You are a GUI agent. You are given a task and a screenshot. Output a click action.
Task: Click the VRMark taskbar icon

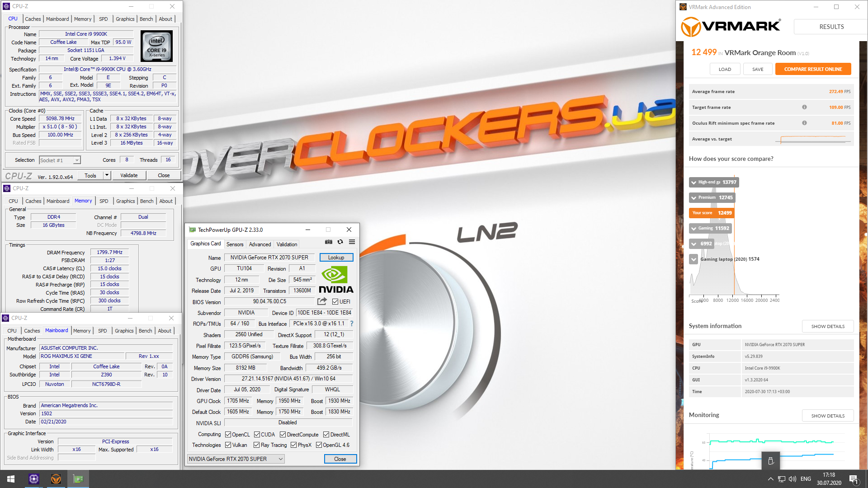[56, 479]
